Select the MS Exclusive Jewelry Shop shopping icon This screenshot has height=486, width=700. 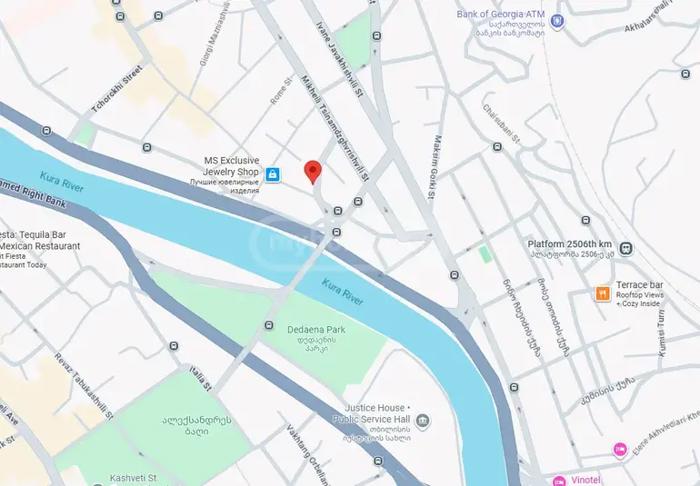coord(272,174)
